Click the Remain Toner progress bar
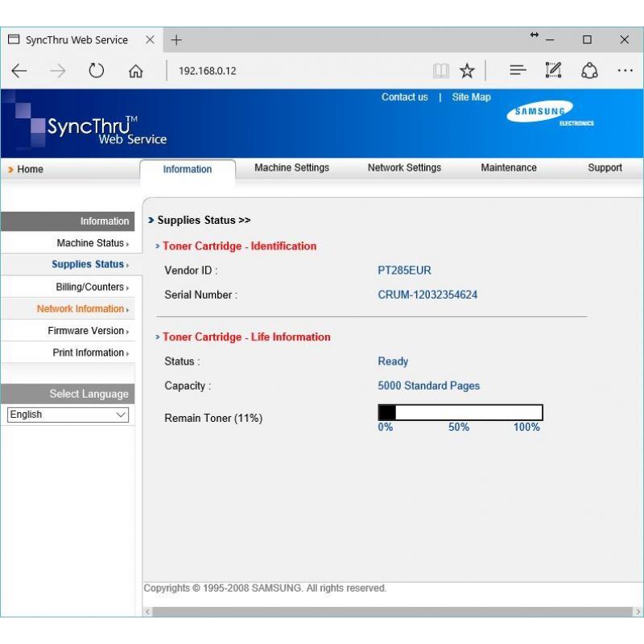This screenshot has width=644, height=644. coord(460,412)
